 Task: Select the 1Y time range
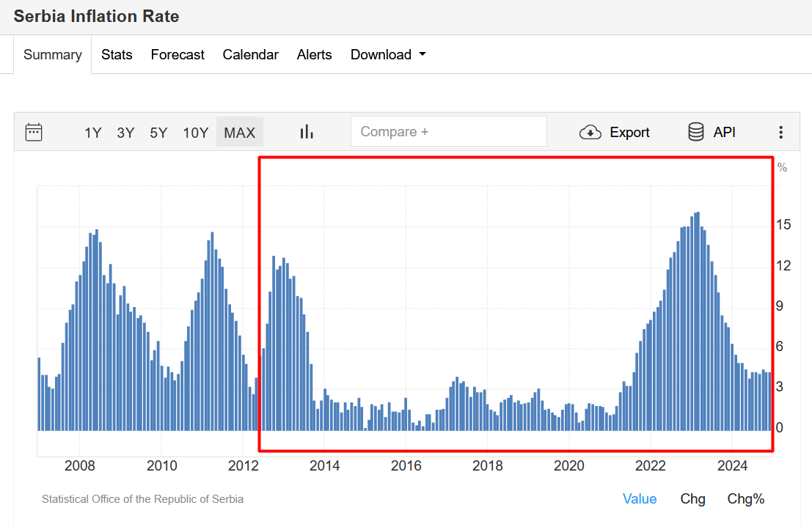(x=93, y=133)
